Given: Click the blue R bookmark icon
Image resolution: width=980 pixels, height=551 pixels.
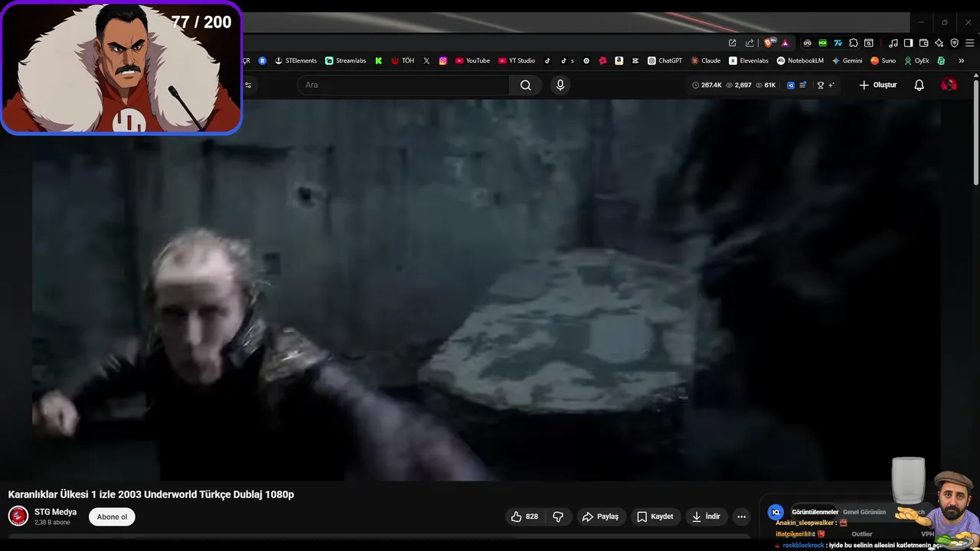Looking at the screenshot, I should pos(263,60).
